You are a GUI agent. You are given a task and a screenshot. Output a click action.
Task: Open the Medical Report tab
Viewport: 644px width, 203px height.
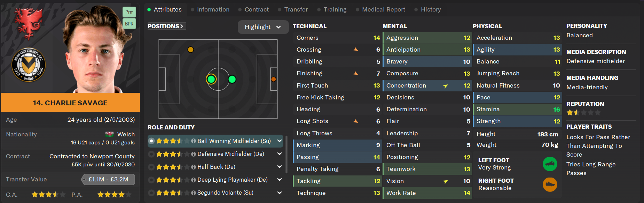coord(383,9)
